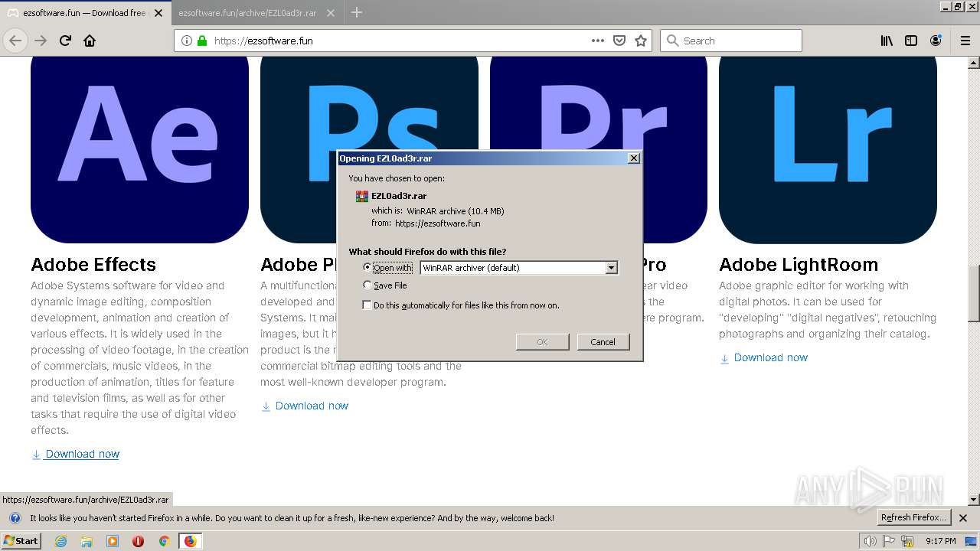Click inside the Search field
Screen dimensions: 980x551
point(731,41)
